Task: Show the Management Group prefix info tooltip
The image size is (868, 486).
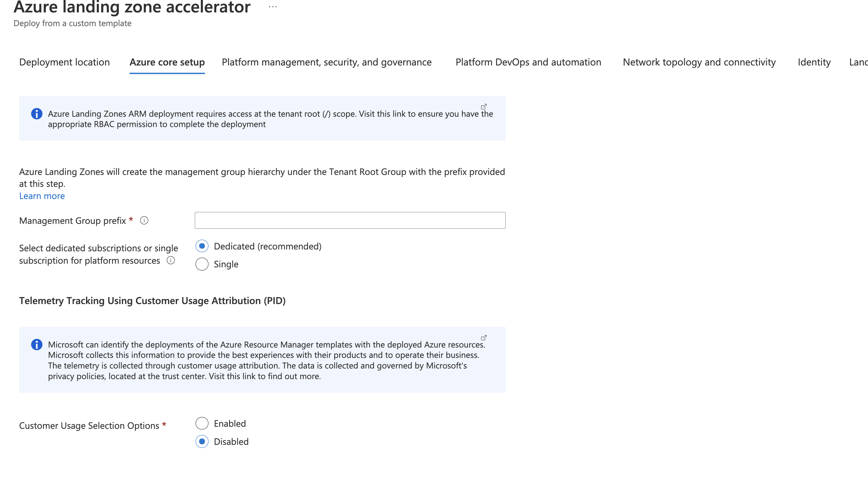Action: pyautogui.click(x=144, y=220)
